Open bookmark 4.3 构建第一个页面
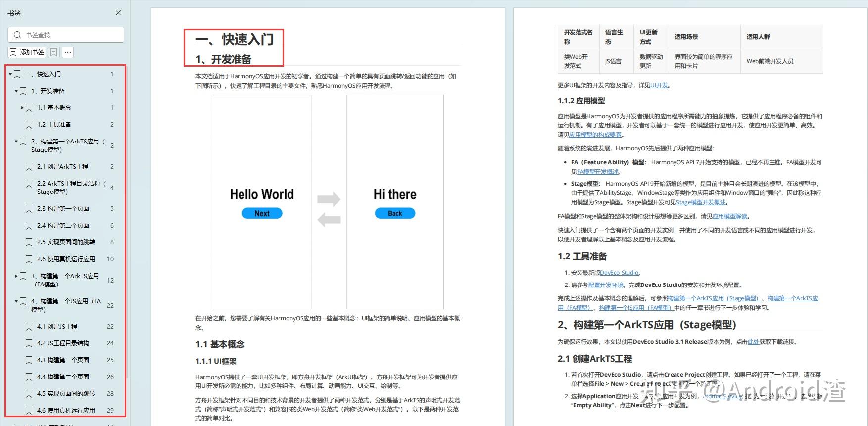Image resolution: width=868 pixels, height=426 pixels. coord(63,360)
